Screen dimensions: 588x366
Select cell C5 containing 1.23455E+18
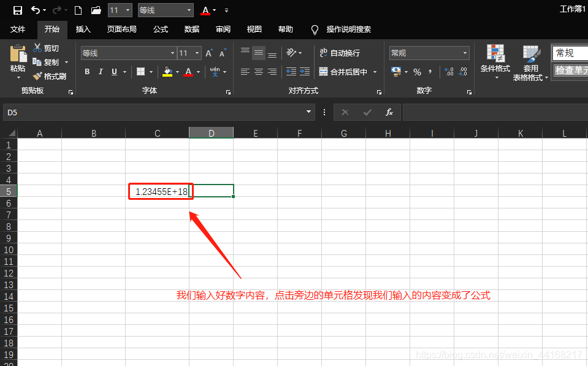157,191
